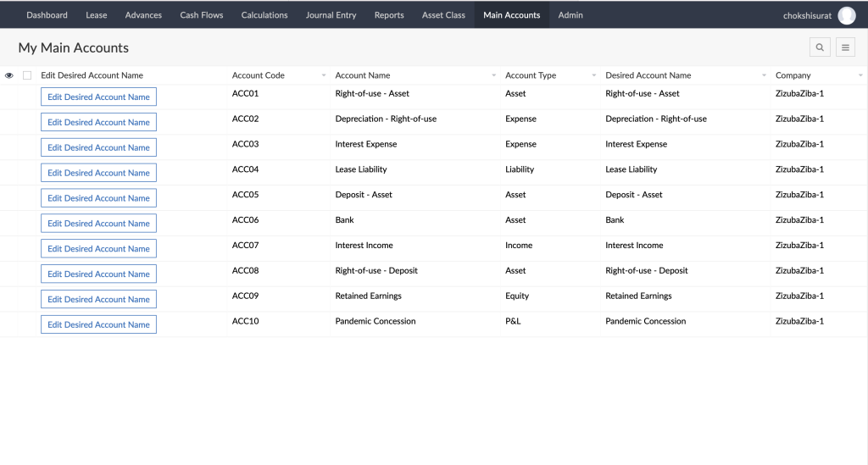Open the hamburger list menu icon

tap(845, 48)
